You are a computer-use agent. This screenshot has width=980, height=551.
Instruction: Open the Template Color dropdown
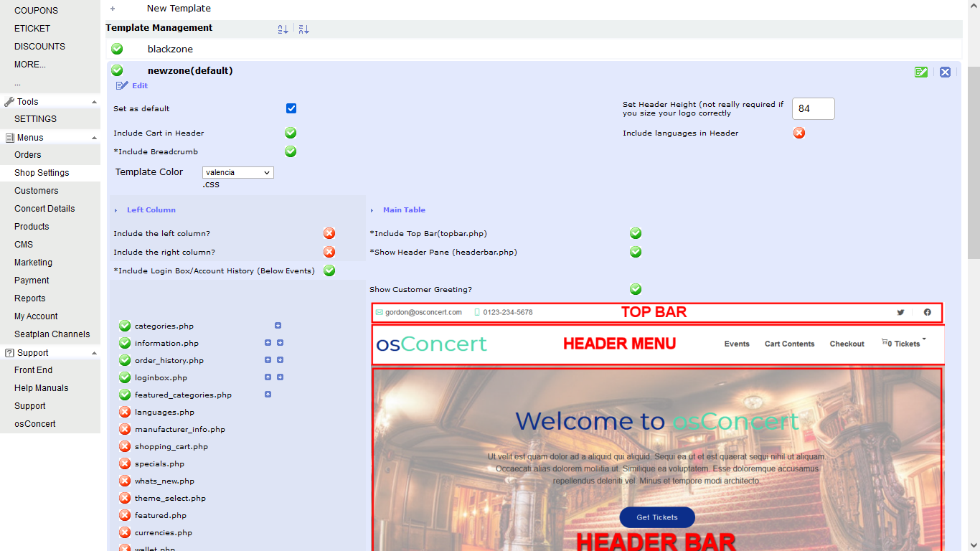pyautogui.click(x=237, y=172)
